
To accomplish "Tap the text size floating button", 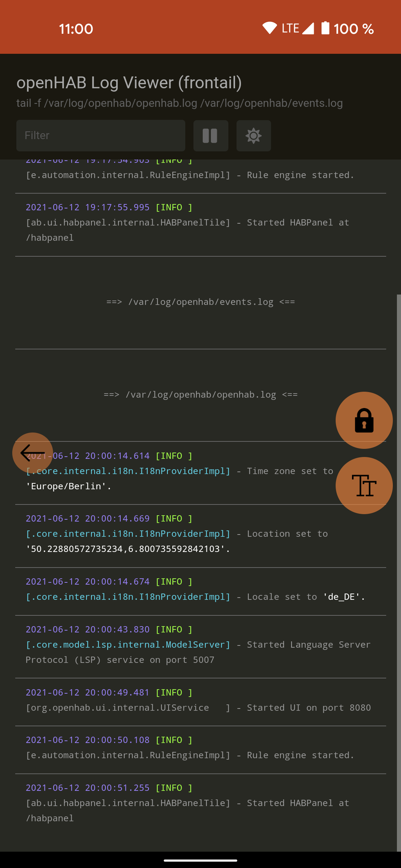I will pos(364,486).
